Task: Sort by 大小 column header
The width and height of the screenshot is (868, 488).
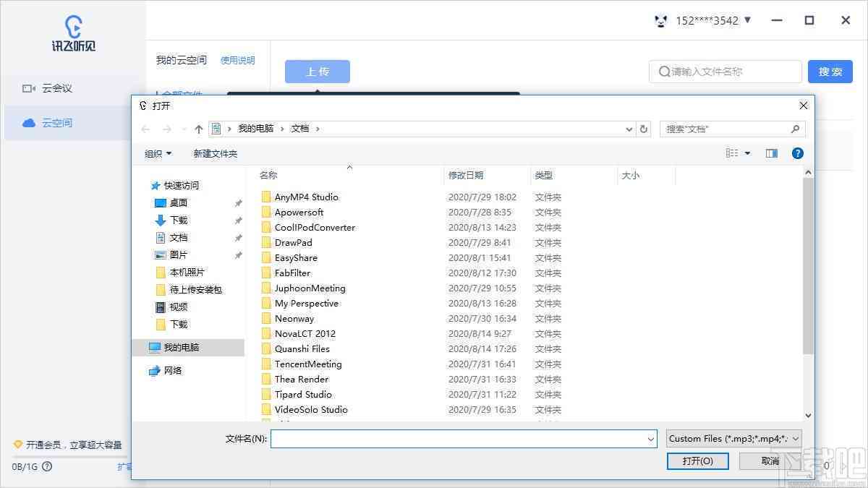Action: (630, 175)
